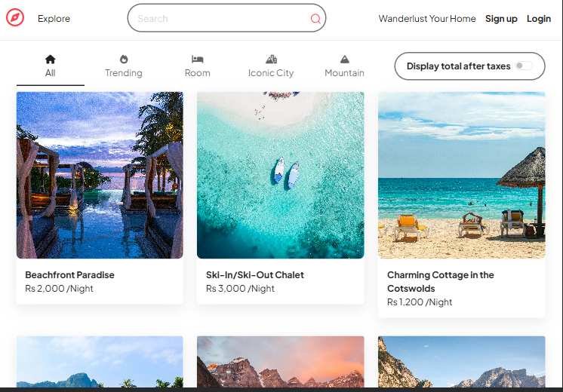This screenshot has width=563, height=392.
Task: Click the compass logo icon
Action: [x=15, y=18]
